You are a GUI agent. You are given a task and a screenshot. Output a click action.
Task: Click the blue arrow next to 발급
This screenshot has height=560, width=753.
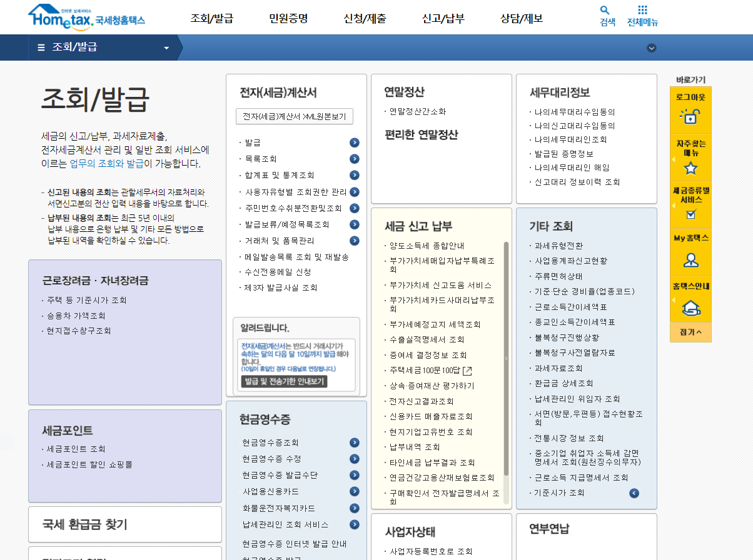(354, 142)
